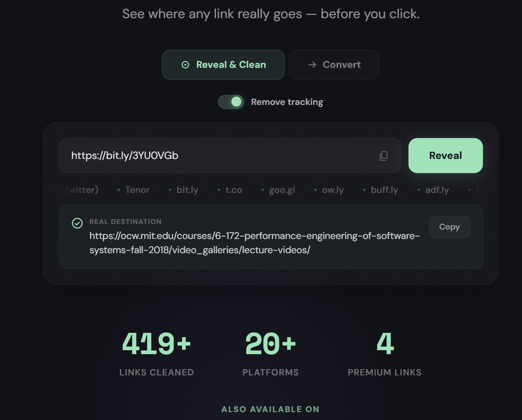Disable the Remove tracking toggle
Screen dimensions: 522x420
(231, 102)
